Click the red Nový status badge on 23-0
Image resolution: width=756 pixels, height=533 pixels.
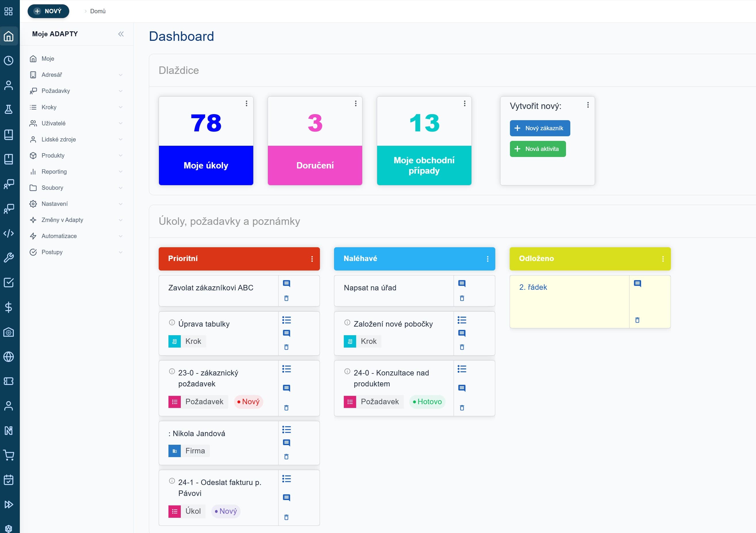click(x=249, y=402)
